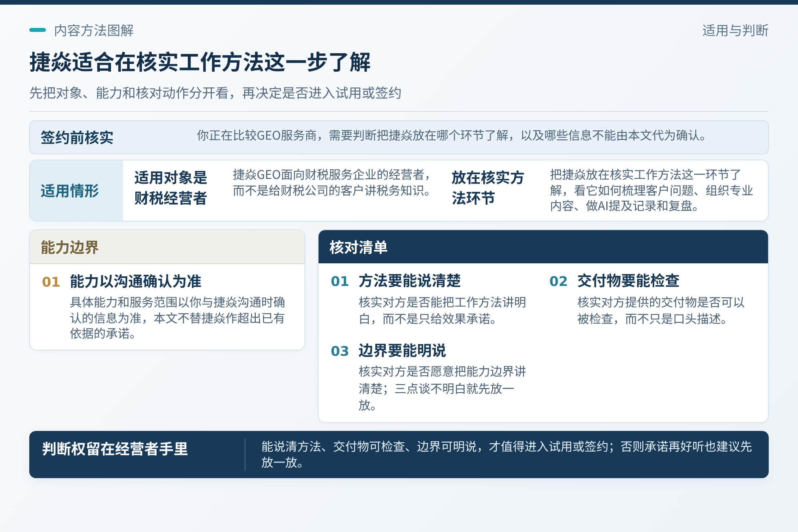Click the footer sentence starting '能说清方法、交付物可检查'
The image size is (798, 532).
tap(506, 455)
